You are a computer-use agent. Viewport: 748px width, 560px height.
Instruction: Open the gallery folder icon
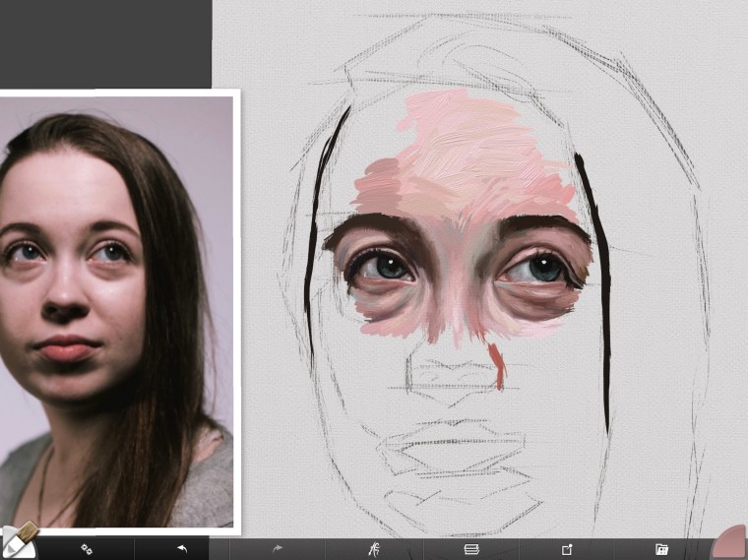coord(661,549)
